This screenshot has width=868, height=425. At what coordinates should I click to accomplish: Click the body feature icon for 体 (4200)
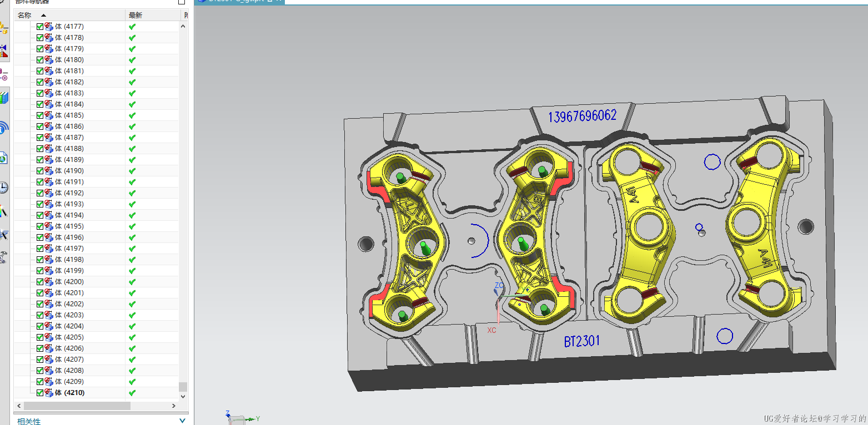point(49,282)
